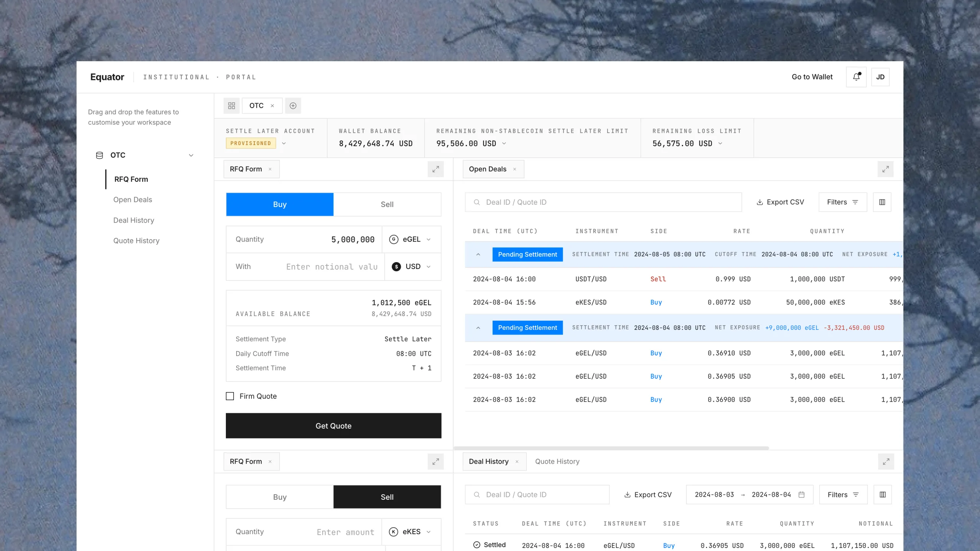The width and height of the screenshot is (980, 551).
Task: Open the calendar icon in date range
Action: tap(801, 495)
